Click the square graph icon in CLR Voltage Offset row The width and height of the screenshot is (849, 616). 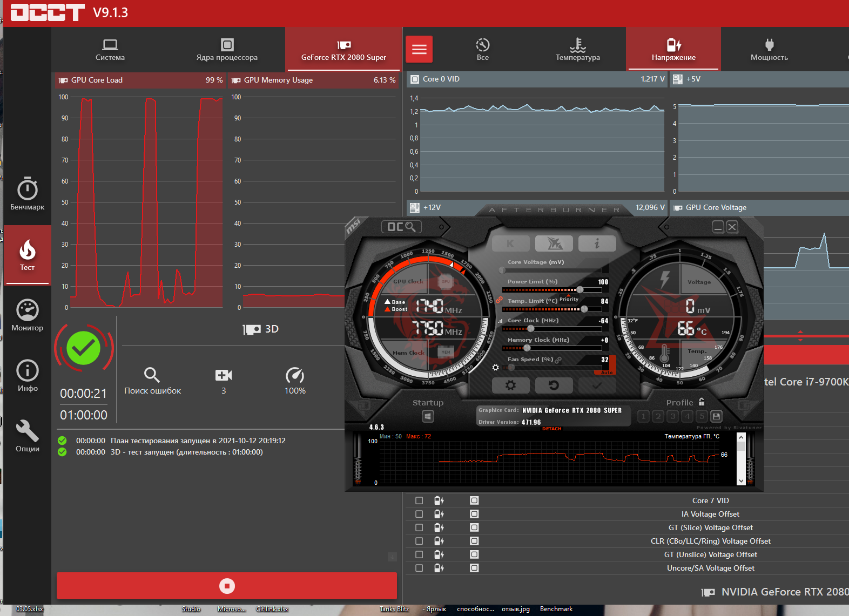pyautogui.click(x=474, y=541)
